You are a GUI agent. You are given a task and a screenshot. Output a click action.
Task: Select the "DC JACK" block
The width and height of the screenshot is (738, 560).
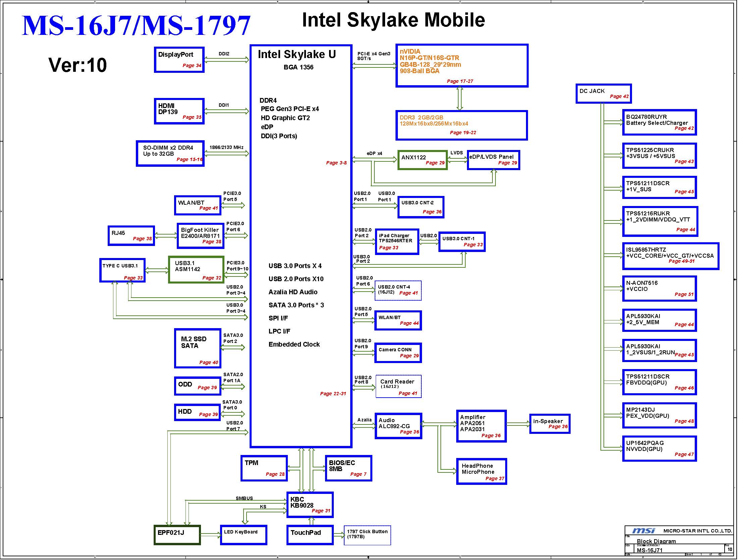click(x=604, y=94)
